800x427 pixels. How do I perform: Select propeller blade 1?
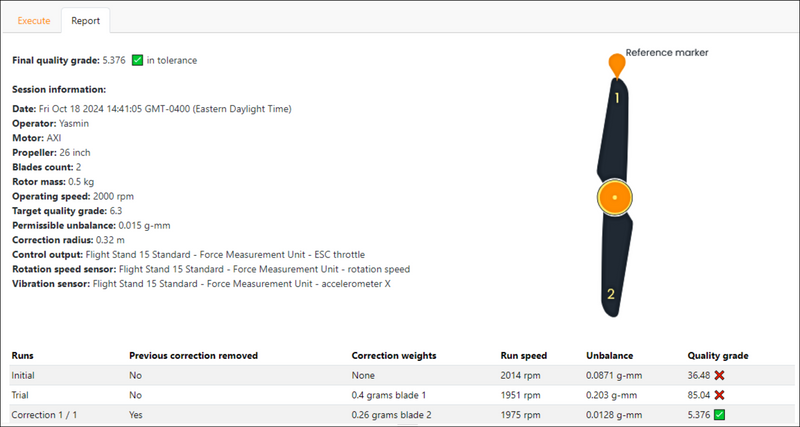617,120
